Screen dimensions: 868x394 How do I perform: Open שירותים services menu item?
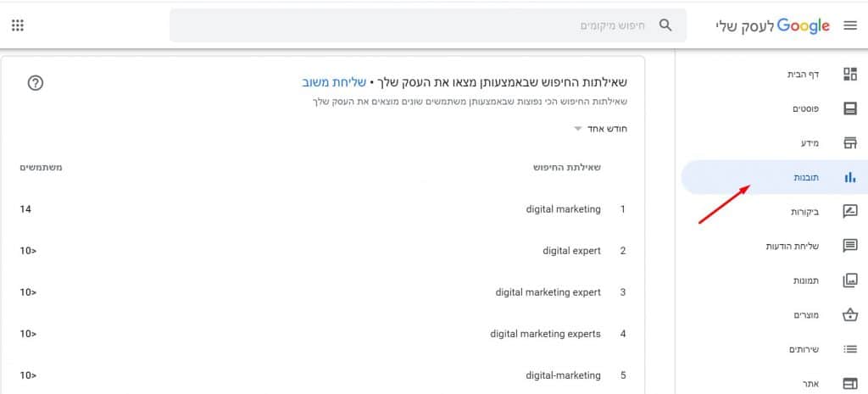(x=775, y=349)
